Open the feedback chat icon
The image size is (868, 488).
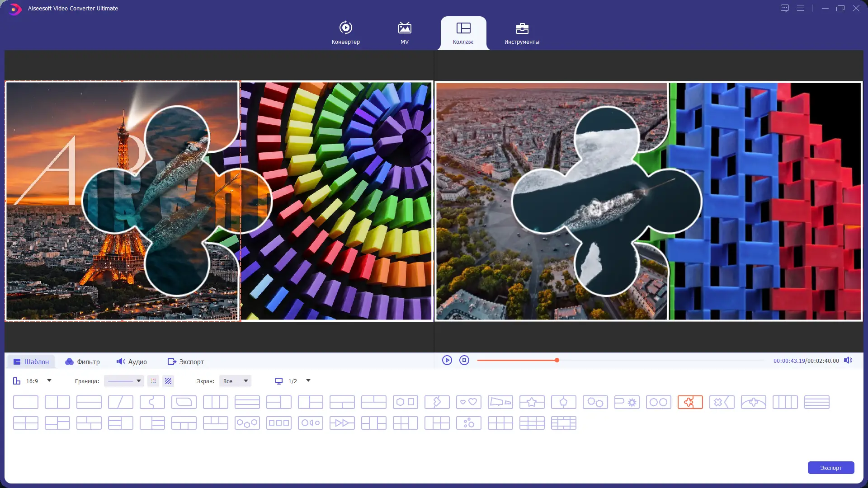pos(785,8)
